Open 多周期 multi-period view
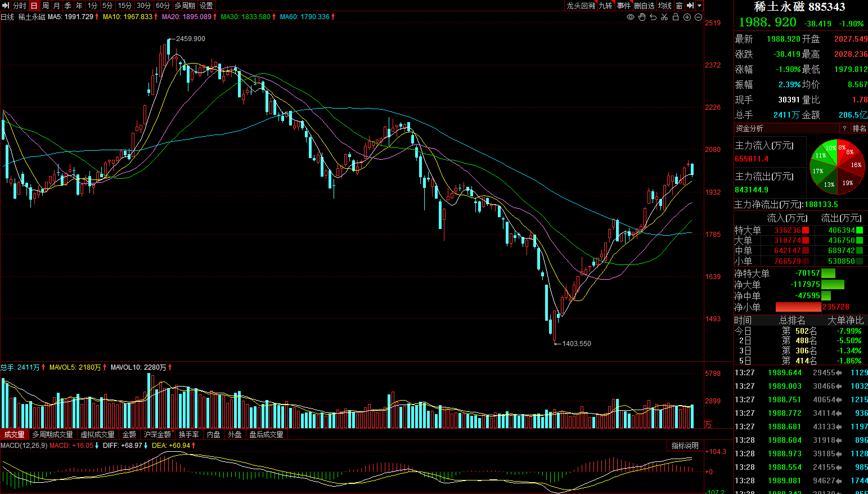 [185, 6]
